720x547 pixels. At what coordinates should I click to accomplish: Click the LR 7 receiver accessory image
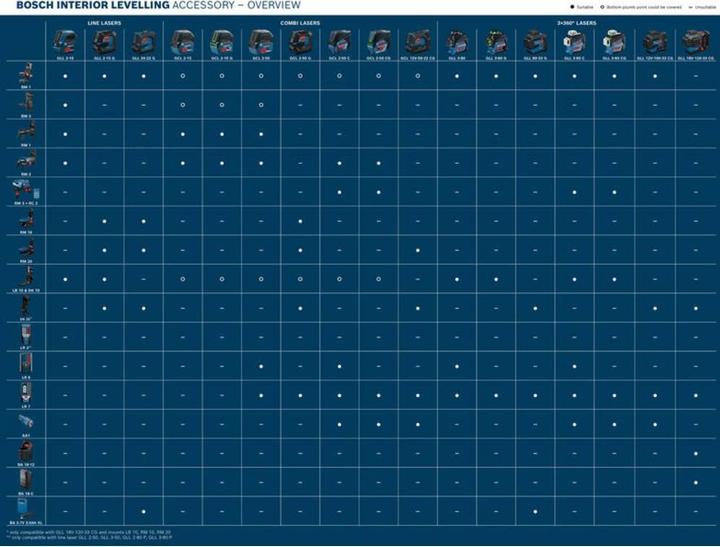pyautogui.click(x=26, y=393)
